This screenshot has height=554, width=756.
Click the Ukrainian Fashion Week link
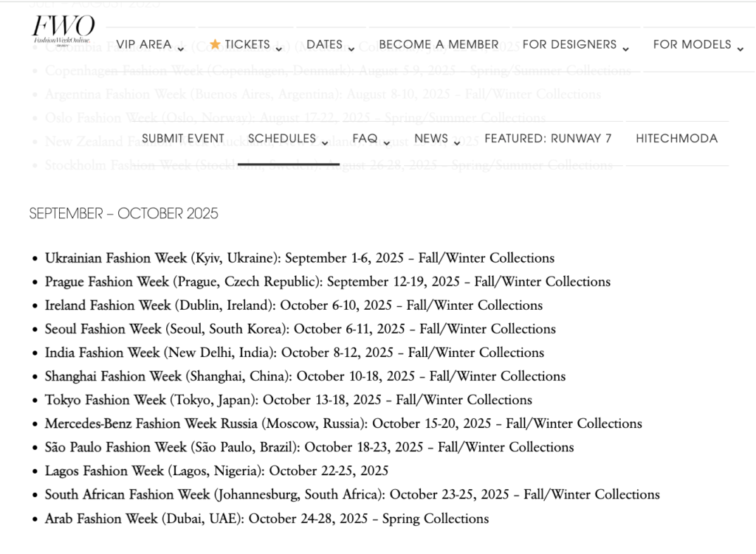[x=116, y=258]
